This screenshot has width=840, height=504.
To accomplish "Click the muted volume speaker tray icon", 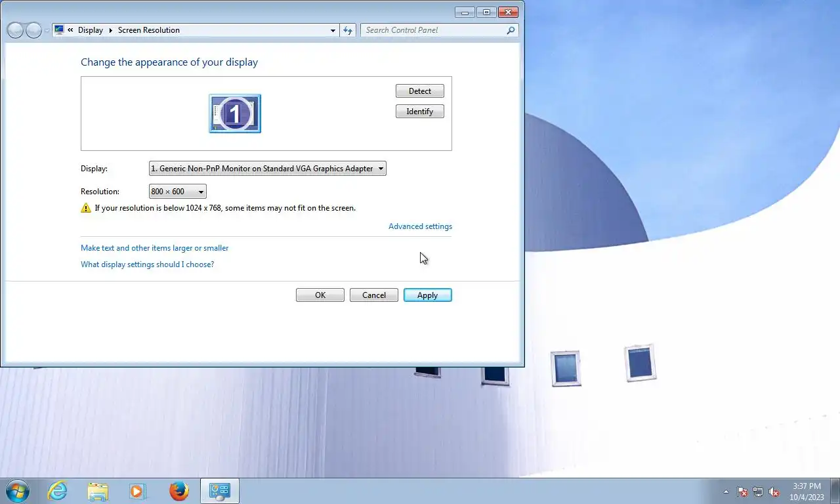I will click(x=774, y=492).
